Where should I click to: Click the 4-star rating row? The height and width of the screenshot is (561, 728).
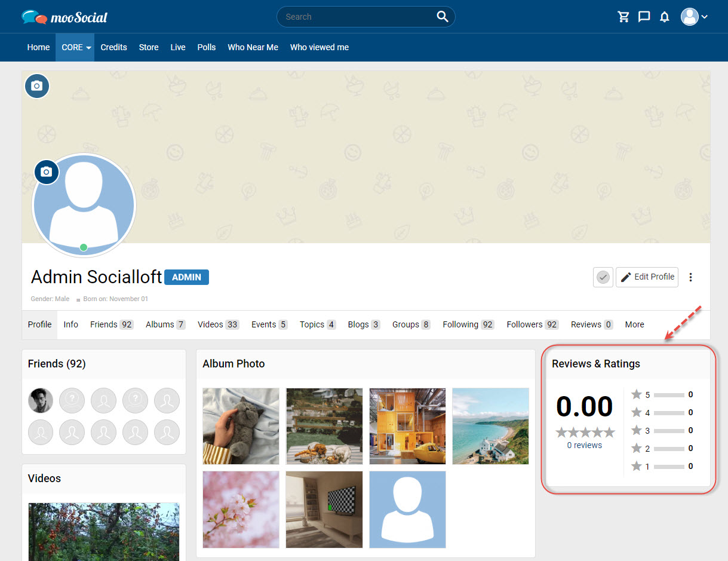(662, 412)
